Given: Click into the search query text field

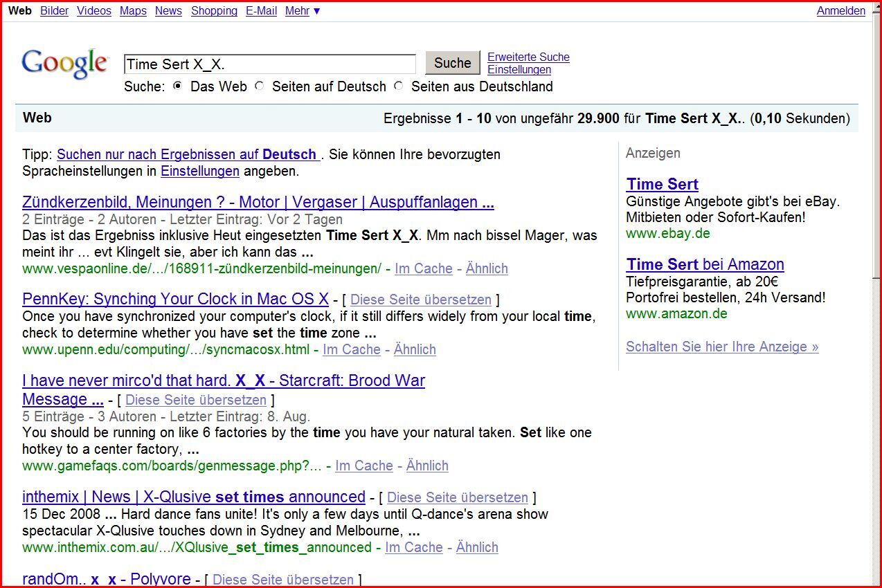Looking at the screenshot, I should coord(269,64).
